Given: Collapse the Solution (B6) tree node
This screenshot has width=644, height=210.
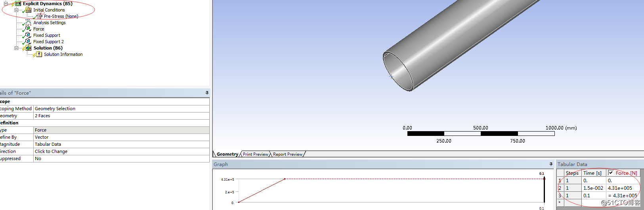Looking at the screenshot, I should click(x=16, y=48).
